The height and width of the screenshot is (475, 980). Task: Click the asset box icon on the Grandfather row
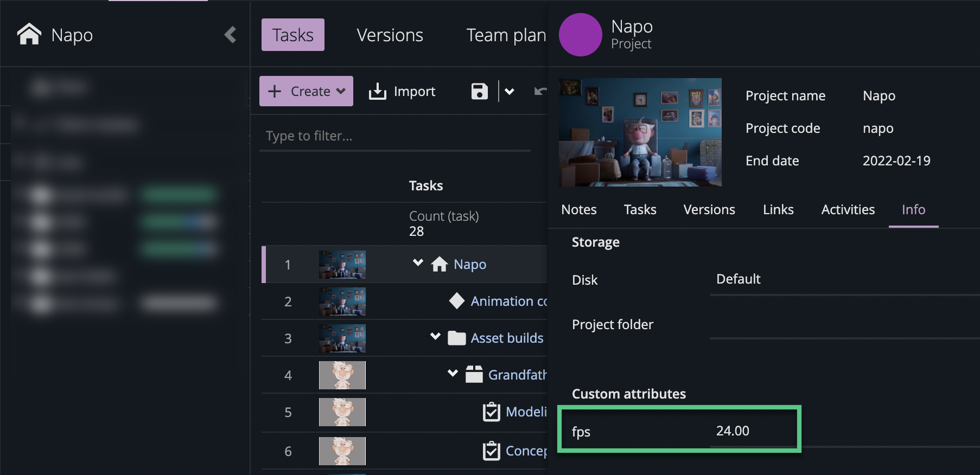(473, 374)
